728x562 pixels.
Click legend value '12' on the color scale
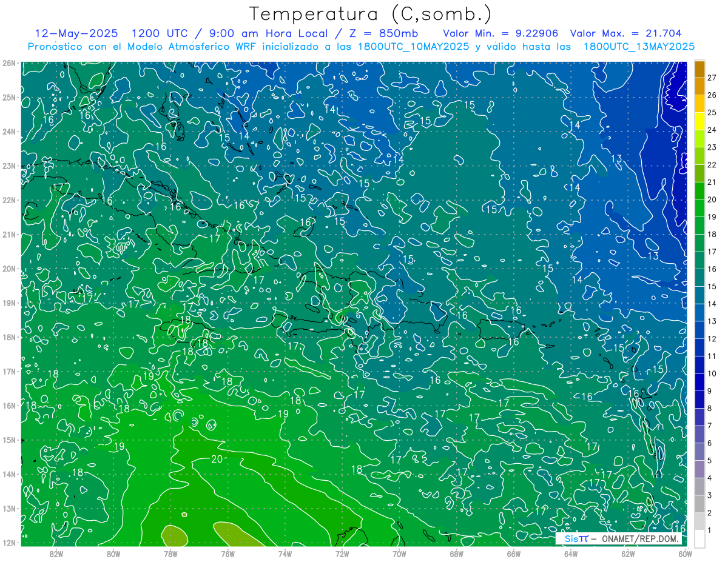(x=712, y=338)
